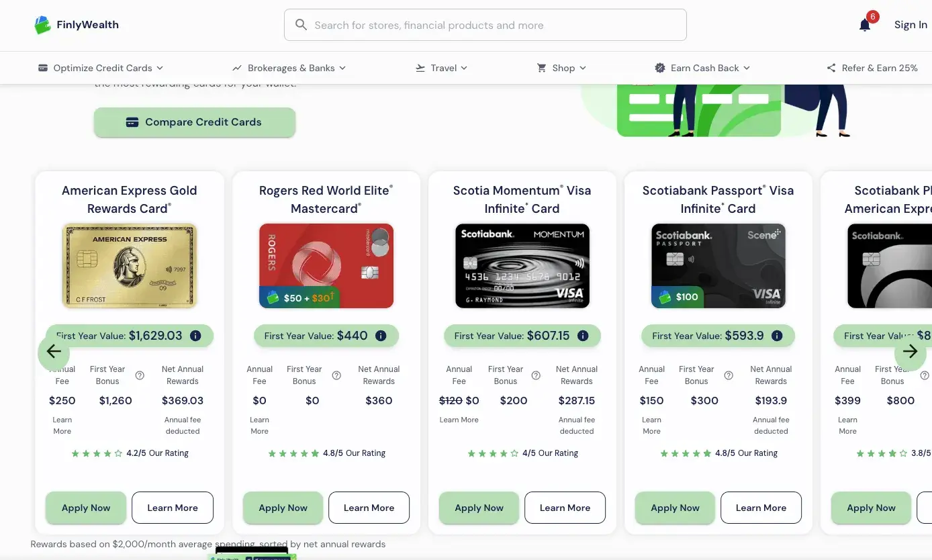Apply Now for Scotiabank Passport Visa Infinite
The height and width of the screenshot is (560, 932).
[675, 508]
